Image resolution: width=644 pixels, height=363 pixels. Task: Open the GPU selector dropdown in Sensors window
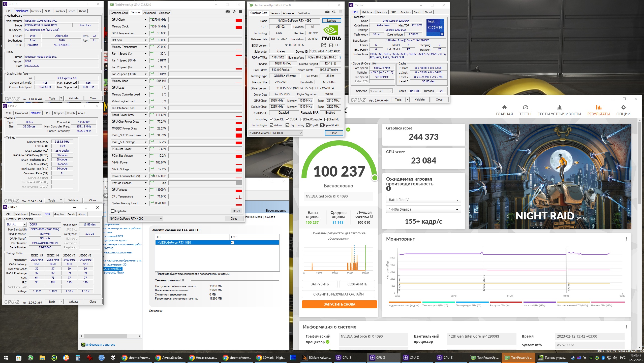point(136,218)
